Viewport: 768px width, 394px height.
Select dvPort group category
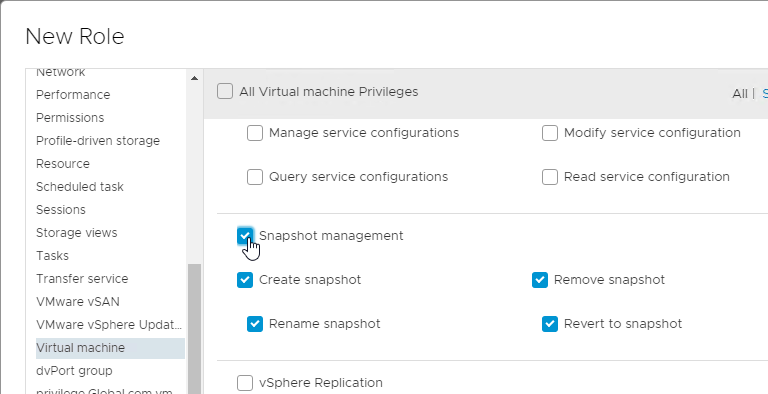coord(74,370)
